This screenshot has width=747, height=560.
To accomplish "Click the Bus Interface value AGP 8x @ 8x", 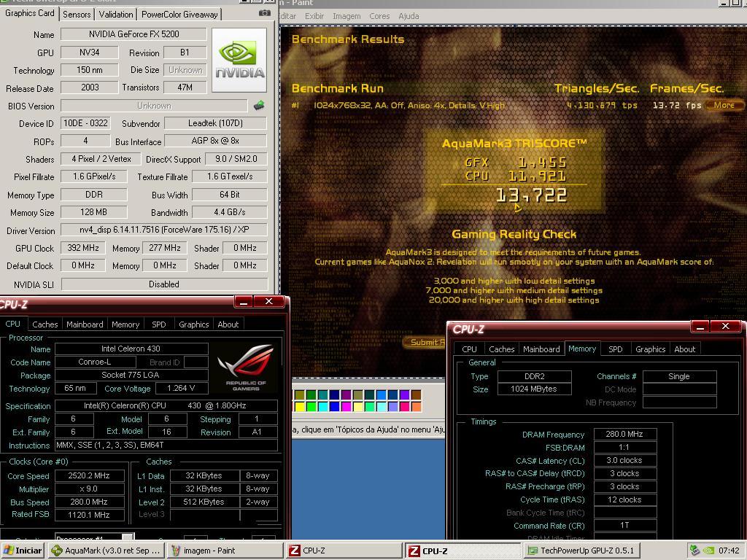I will [x=215, y=141].
